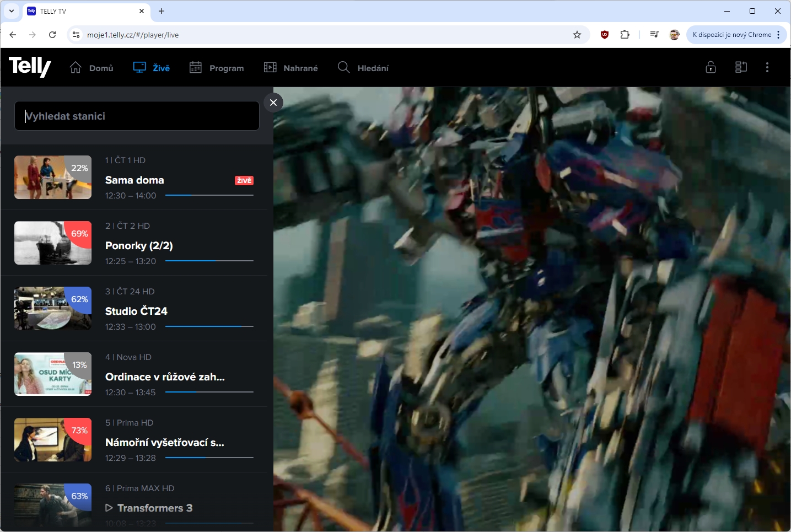Open the Chrome media controls icon
The width and height of the screenshot is (791, 532).
[x=654, y=35]
